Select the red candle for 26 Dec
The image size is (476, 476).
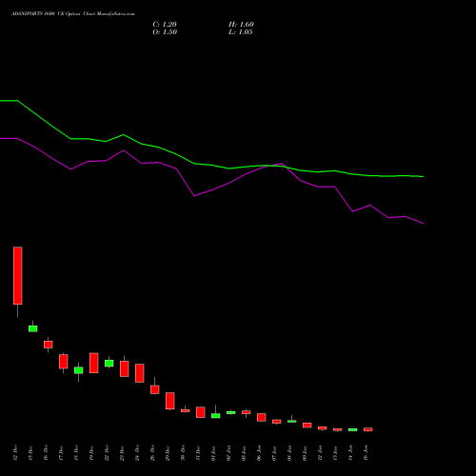tap(155, 389)
